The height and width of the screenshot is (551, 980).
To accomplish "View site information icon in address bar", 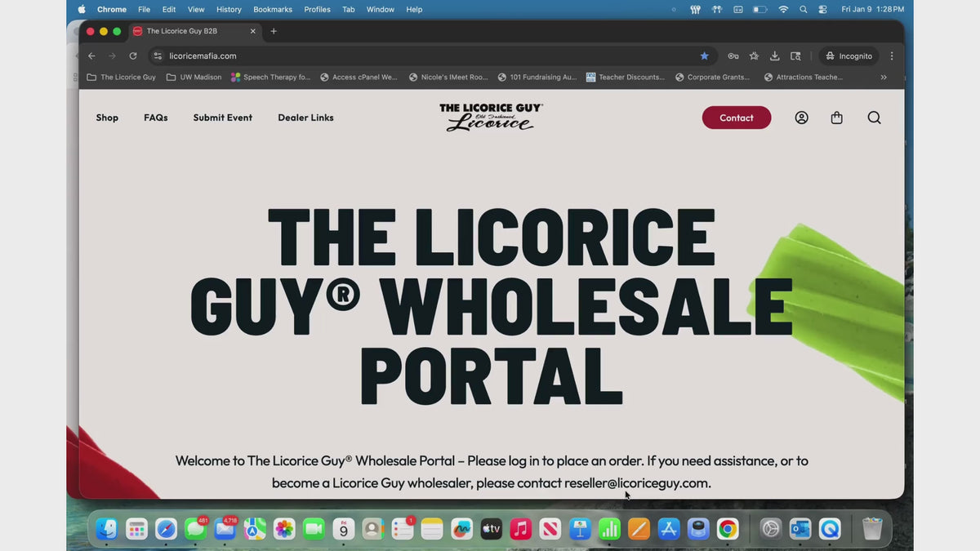I will click(158, 56).
